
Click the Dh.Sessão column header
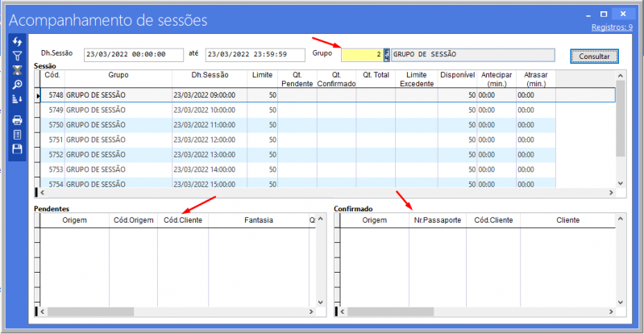(210, 78)
